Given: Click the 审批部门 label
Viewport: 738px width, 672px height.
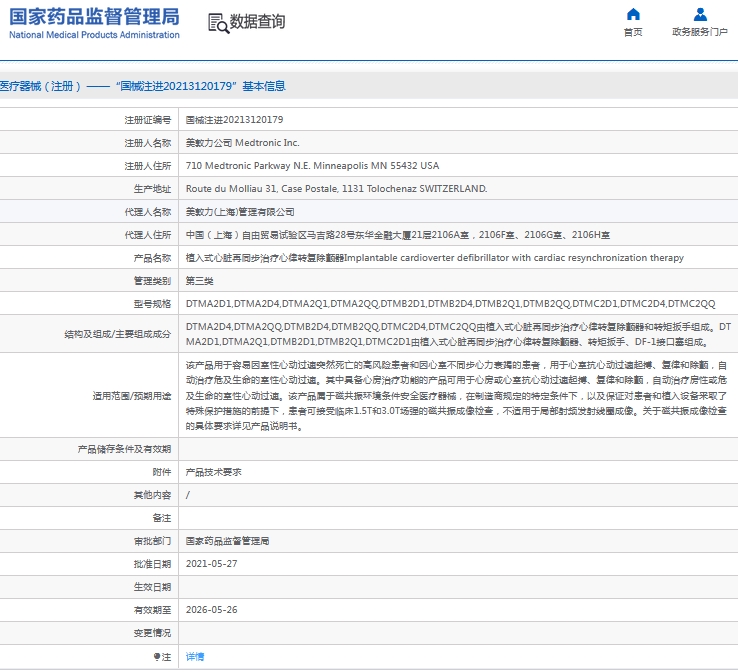Looking at the screenshot, I should click(x=152, y=542).
